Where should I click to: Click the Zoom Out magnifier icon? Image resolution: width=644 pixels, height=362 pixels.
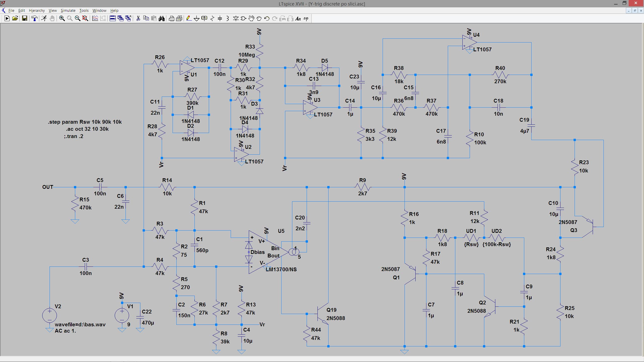click(77, 18)
